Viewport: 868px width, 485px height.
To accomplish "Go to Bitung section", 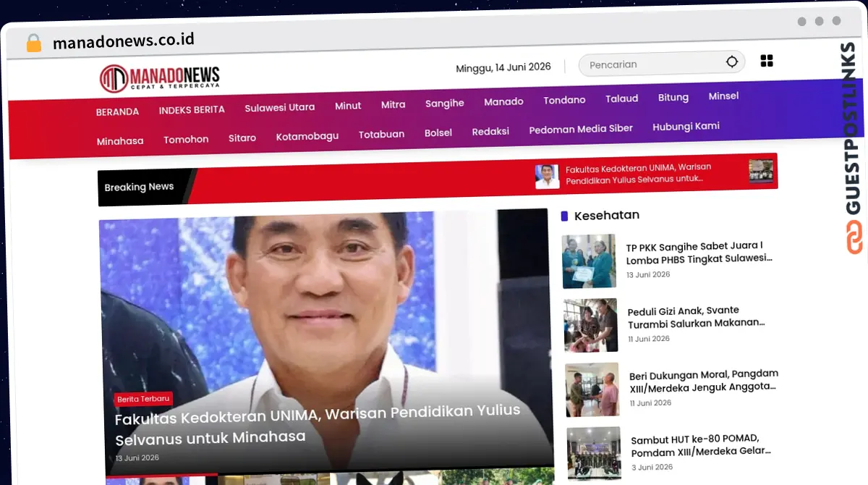I will point(673,97).
